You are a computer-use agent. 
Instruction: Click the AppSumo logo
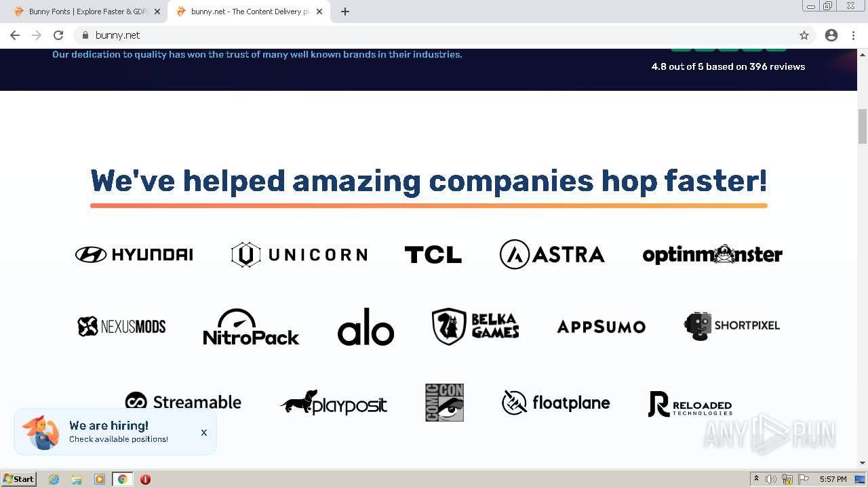point(601,327)
